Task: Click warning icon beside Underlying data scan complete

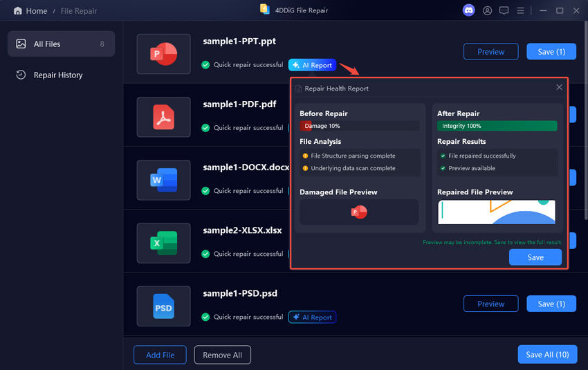Action: click(x=305, y=168)
